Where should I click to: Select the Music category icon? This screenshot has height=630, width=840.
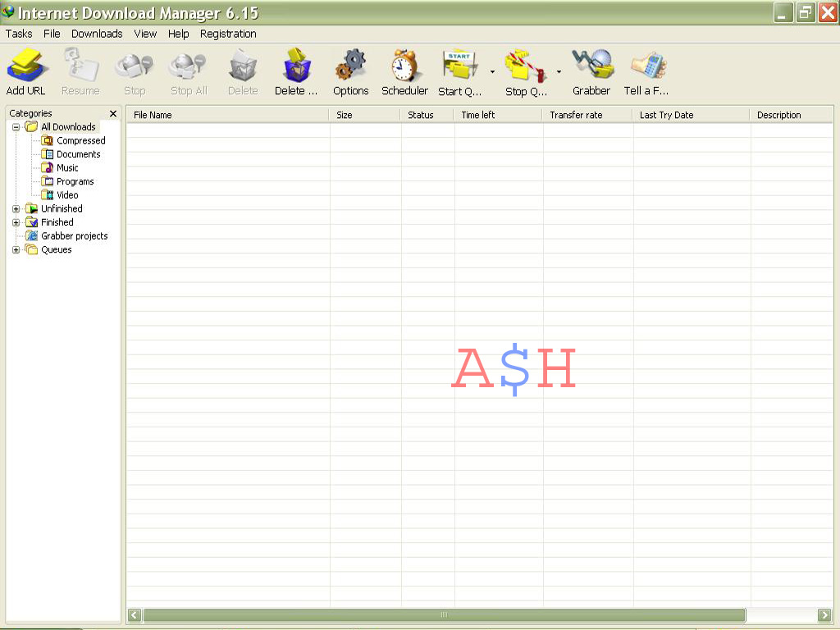pos(47,167)
